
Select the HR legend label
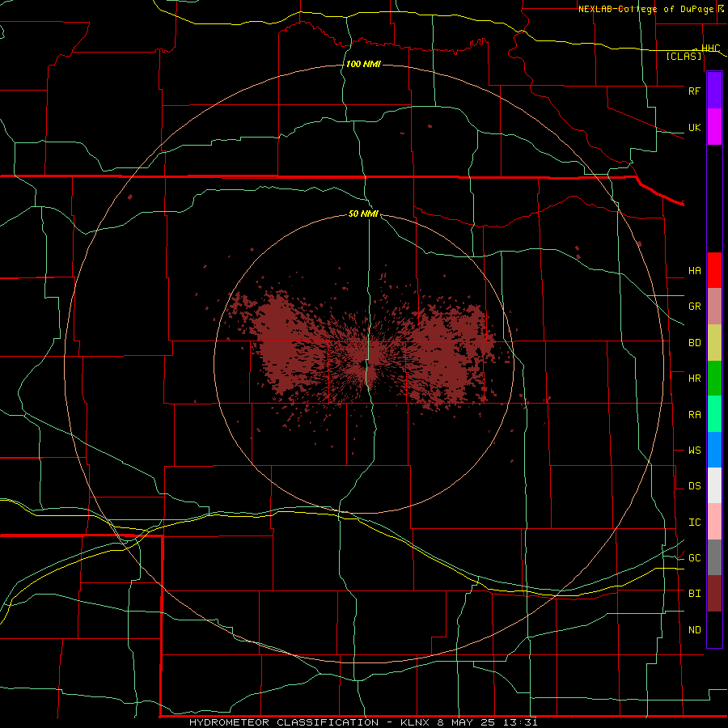pos(695,379)
